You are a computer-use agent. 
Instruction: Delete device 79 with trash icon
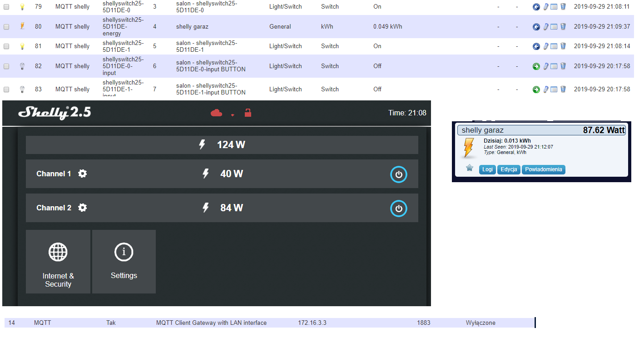coord(563,7)
